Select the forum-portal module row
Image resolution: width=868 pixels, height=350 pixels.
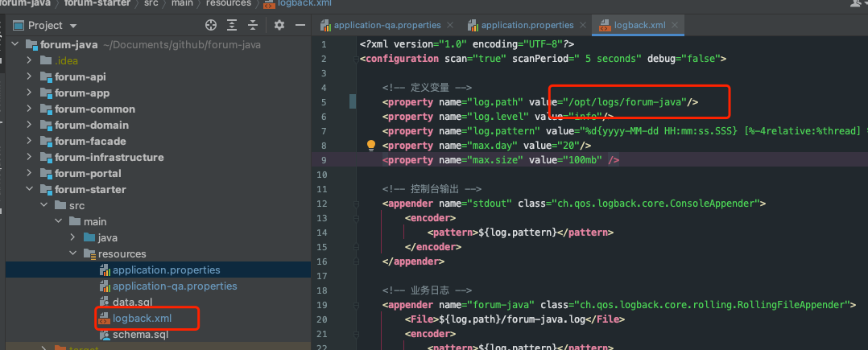coord(159,173)
